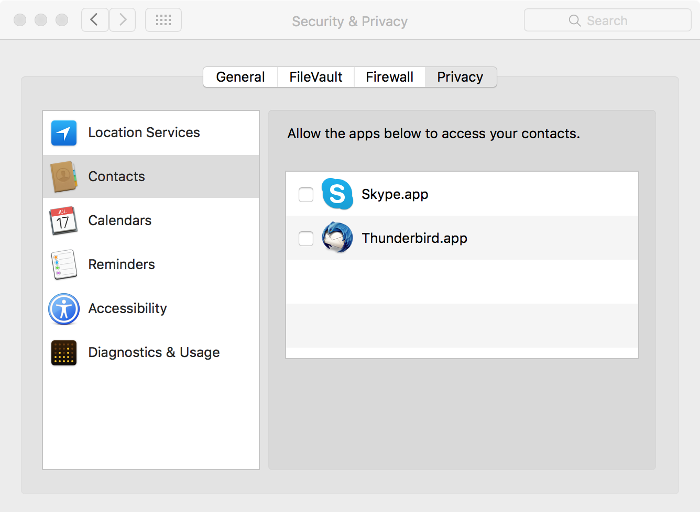Select the Calendars label in the sidebar
The width and height of the screenshot is (700, 512).
point(120,220)
